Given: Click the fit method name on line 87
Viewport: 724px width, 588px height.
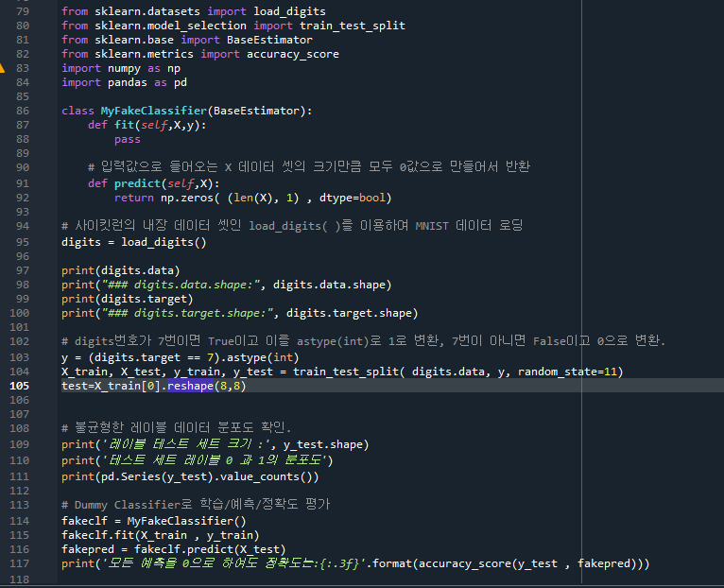Looking at the screenshot, I should click(x=124, y=125).
